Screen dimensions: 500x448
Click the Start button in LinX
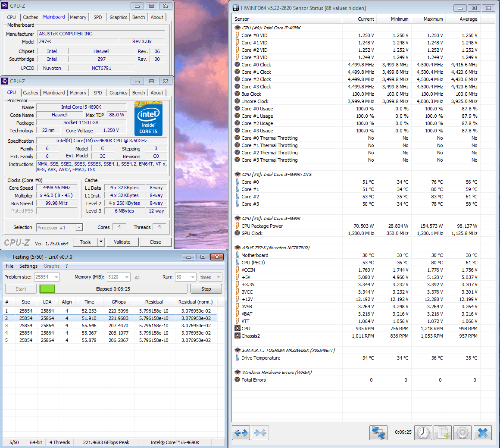[x=21, y=289]
